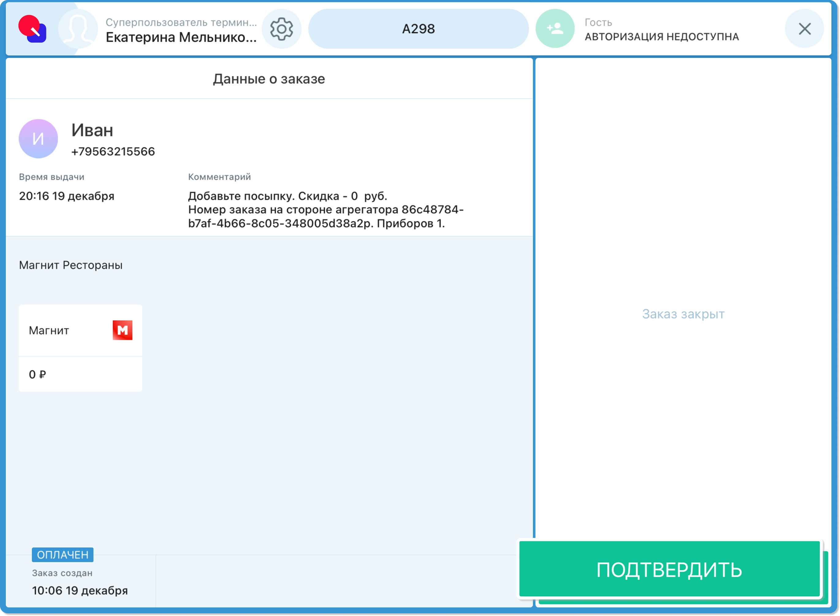Click the 0 ₽ amount row
This screenshot has width=840, height=616.
[80, 374]
